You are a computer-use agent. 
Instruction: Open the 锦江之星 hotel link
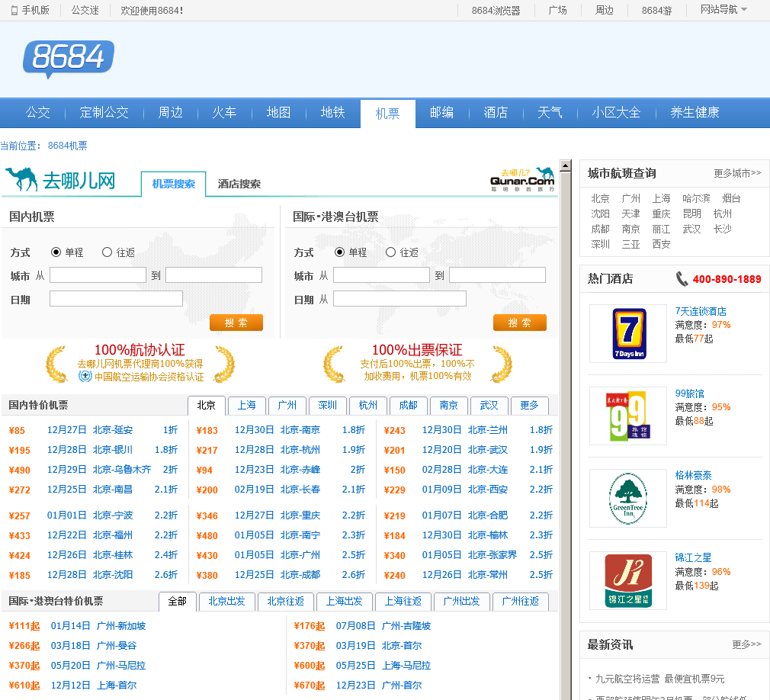click(693, 558)
